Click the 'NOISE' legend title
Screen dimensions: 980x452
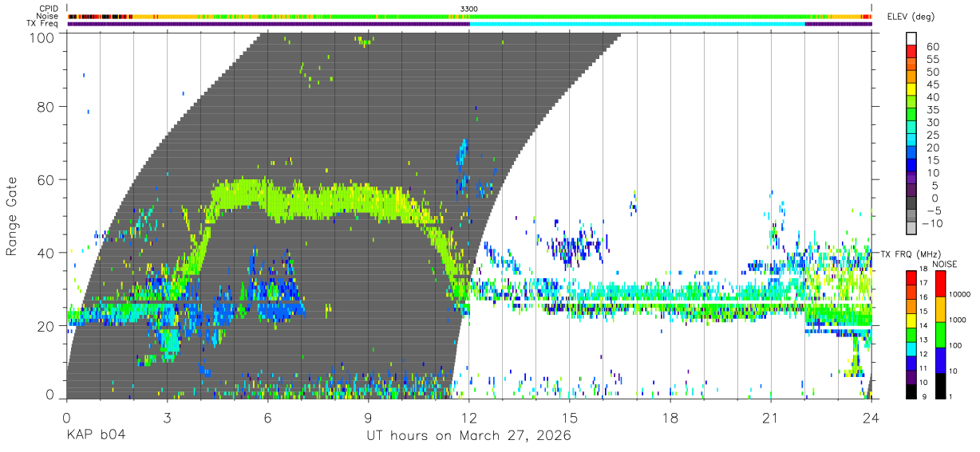click(946, 264)
